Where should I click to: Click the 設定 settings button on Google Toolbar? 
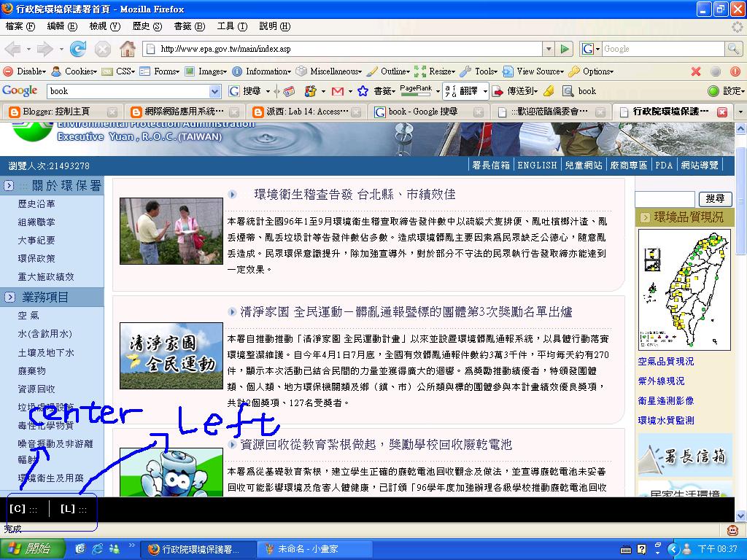726,91
